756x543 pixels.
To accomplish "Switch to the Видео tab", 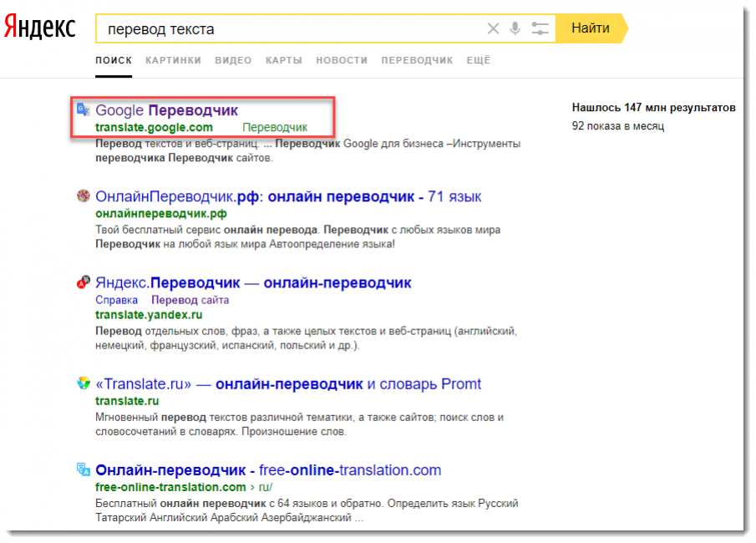I will pos(233,60).
